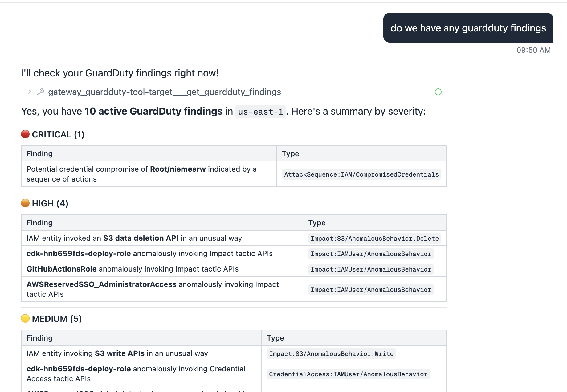Screen dimensions: 567x392
Task: Click the Root/niemesrw credential compromise finding
Action: [141, 174]
